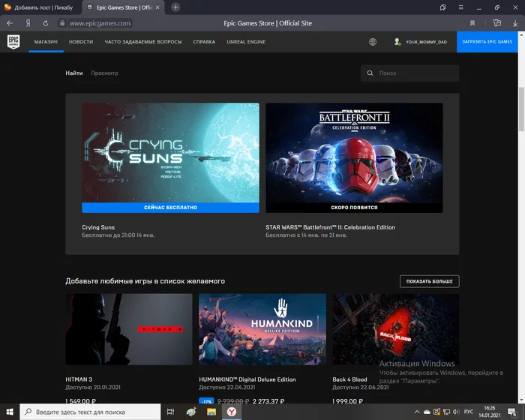Open the UNREAL ENGINE nav item
This screenshot has width=525, height=420.
point(246,42)
